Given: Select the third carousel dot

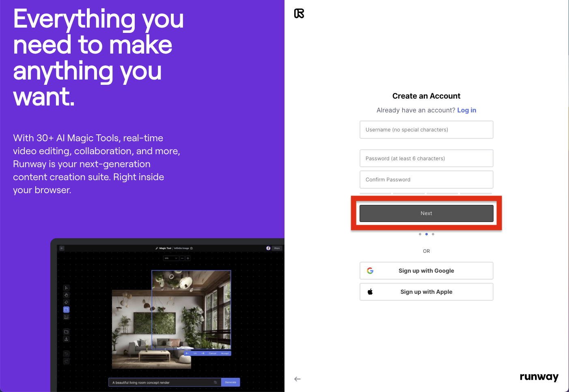Looking at the screenshot, I should (433, 234).
